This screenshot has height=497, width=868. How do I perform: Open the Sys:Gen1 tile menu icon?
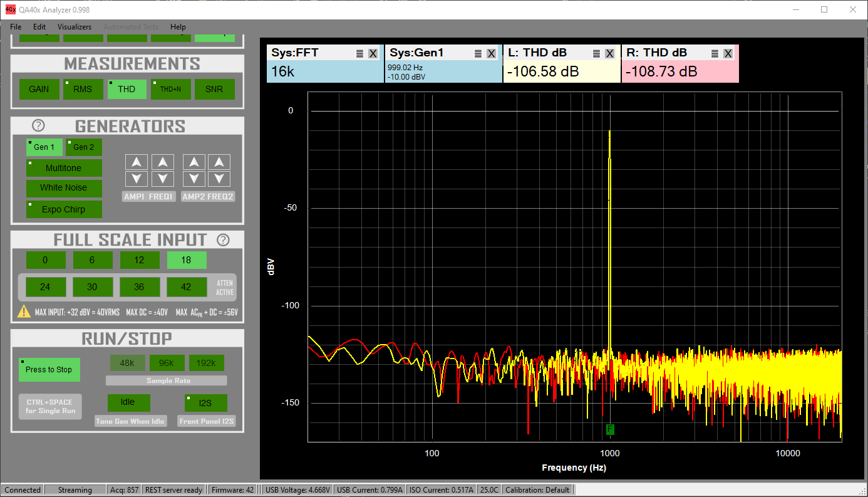(478, 54)
